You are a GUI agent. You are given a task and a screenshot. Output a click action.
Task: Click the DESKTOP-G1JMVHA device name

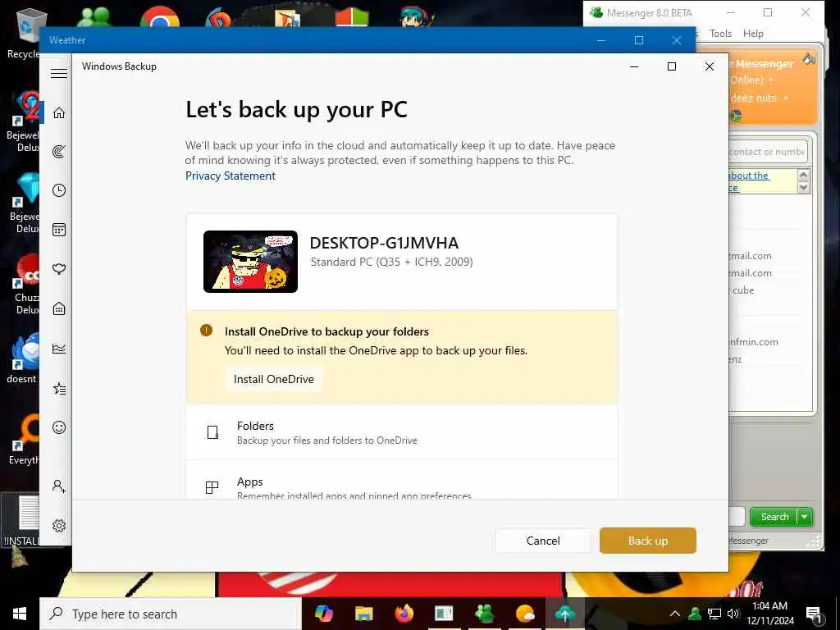click(384, 243)
